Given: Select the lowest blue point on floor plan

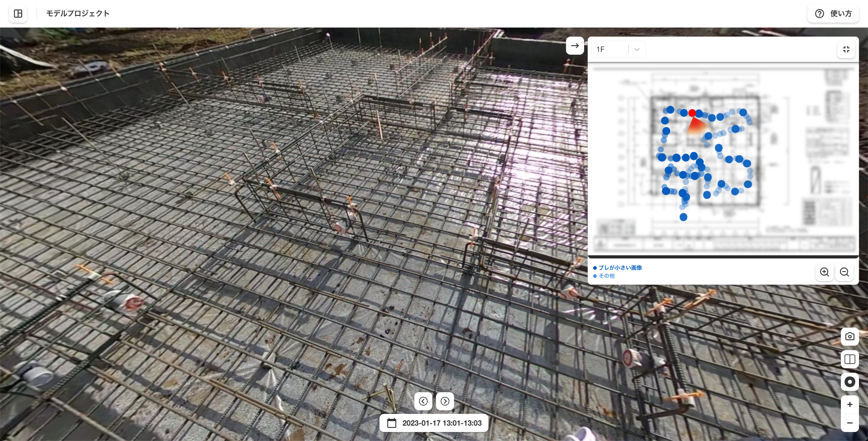Looking at the screenshot, I should [684, 217].
